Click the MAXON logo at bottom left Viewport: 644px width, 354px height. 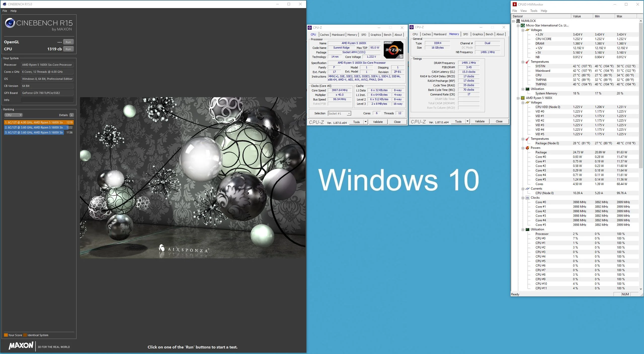click(x=21, y=345)
